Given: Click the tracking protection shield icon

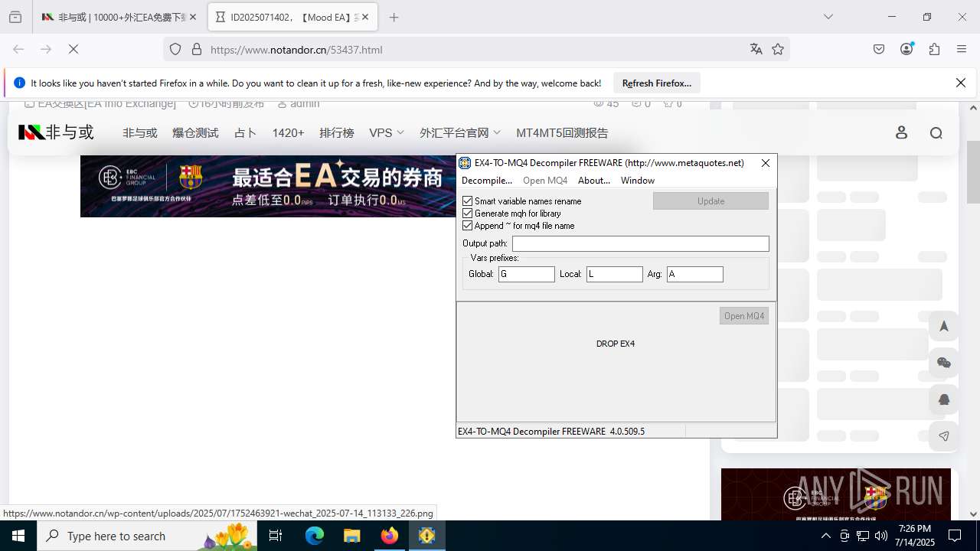Looking at the screenshot, I should pyautogui.click(x=175, y=49).
